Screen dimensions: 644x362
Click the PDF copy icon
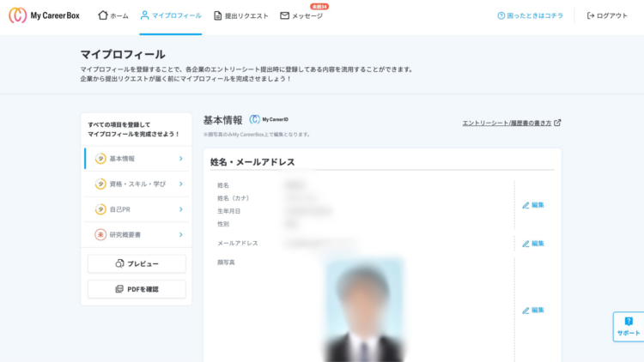pyautogui.click(x=119, y=289)
